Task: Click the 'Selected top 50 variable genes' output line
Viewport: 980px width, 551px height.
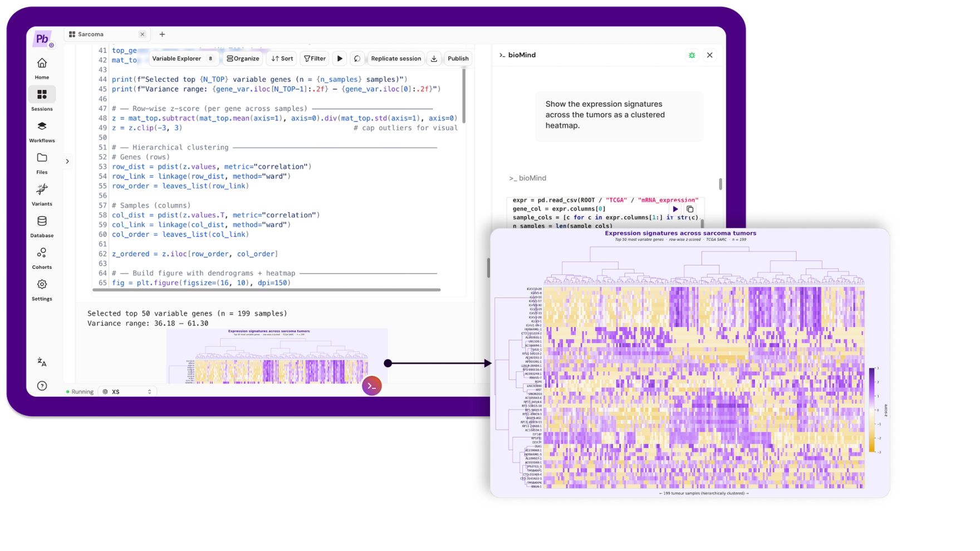Action: (188, 313)
